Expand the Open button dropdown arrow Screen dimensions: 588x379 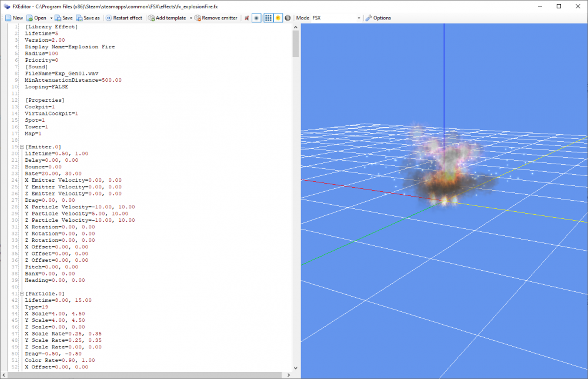(52, 18)
